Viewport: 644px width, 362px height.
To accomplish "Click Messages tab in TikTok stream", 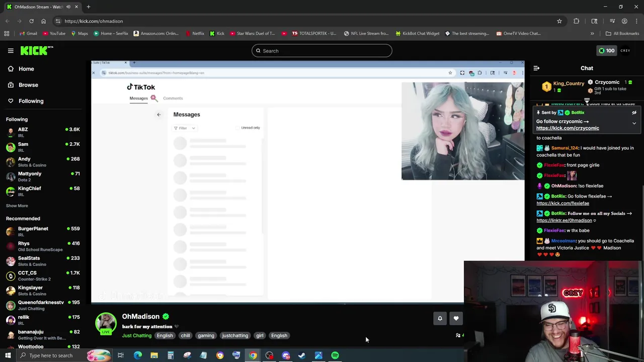I will (x=139, y=99).
